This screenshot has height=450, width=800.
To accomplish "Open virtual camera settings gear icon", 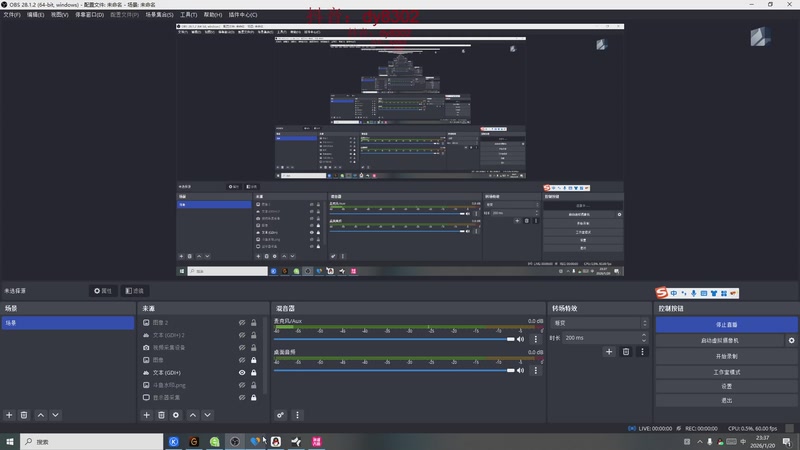I will [x=791, y=340].
